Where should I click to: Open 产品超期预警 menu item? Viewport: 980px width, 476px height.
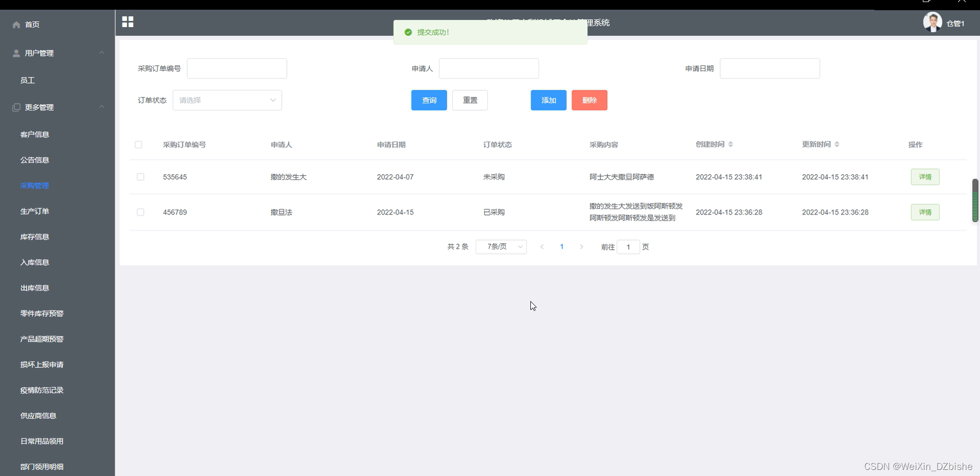coord(42,339)
